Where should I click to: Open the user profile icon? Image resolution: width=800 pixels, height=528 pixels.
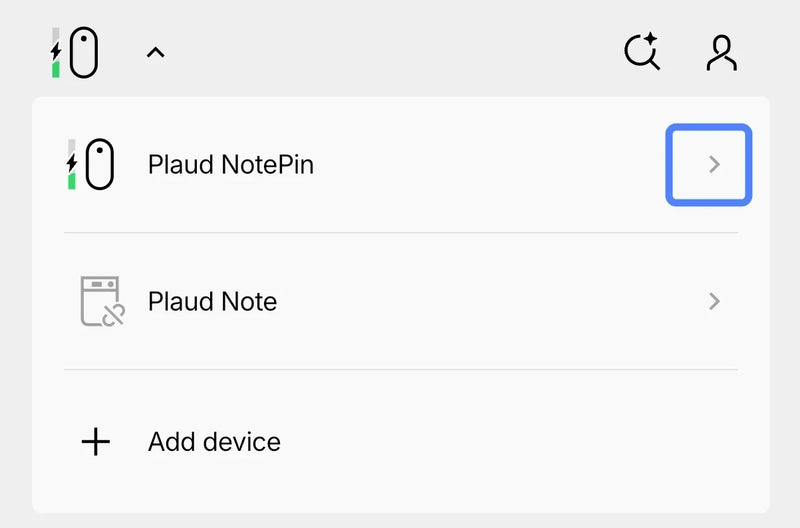[721, 53]
